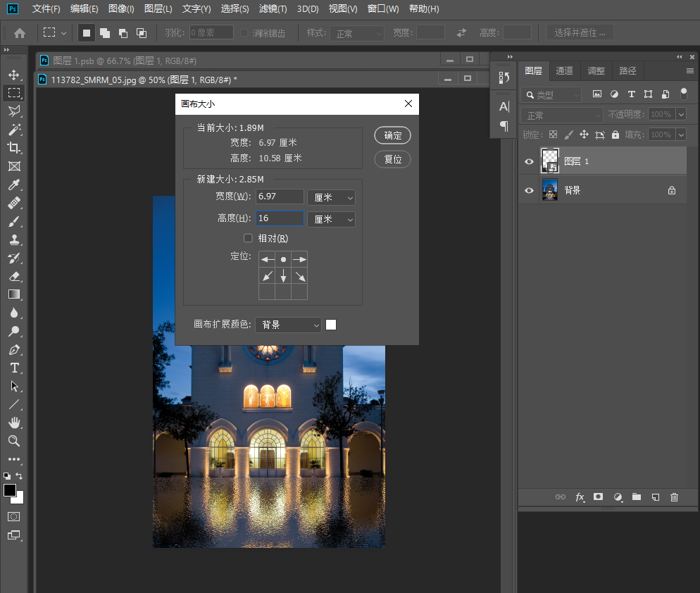Screen dimensions: 700x593
Task: Select the Hand tool
Action: pyautogui.click(x=14, y=423)
